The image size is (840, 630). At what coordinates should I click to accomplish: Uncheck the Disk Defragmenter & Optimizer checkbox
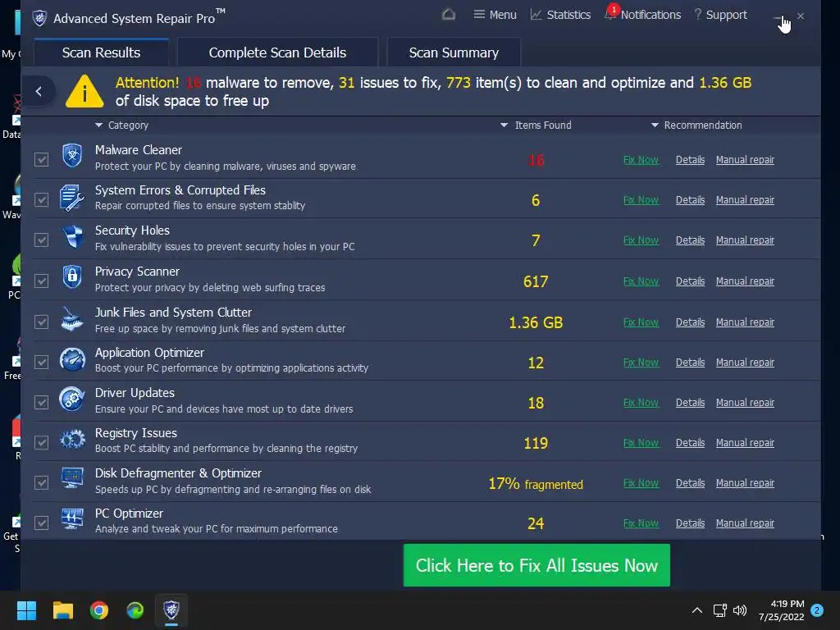tap(41, 482)
